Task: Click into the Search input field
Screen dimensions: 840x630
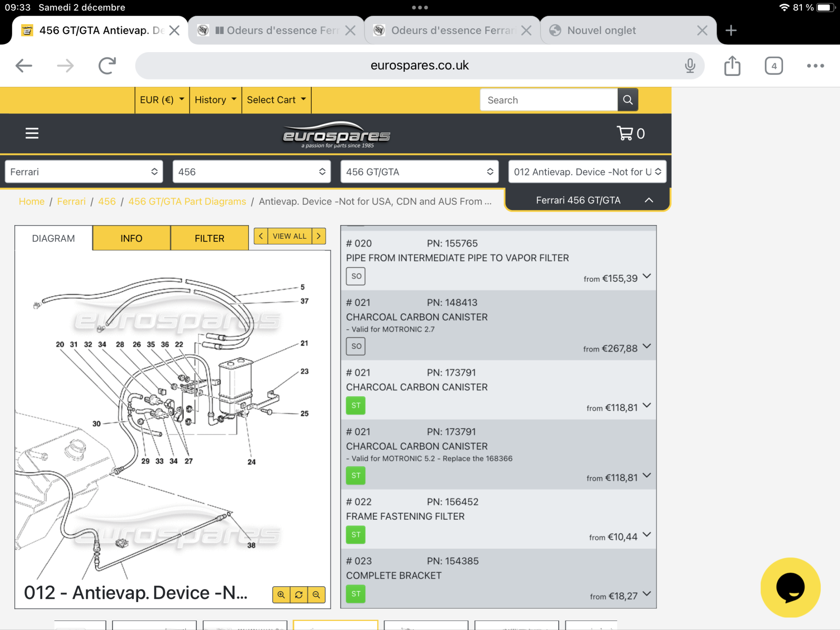Action: pos(548,100)
